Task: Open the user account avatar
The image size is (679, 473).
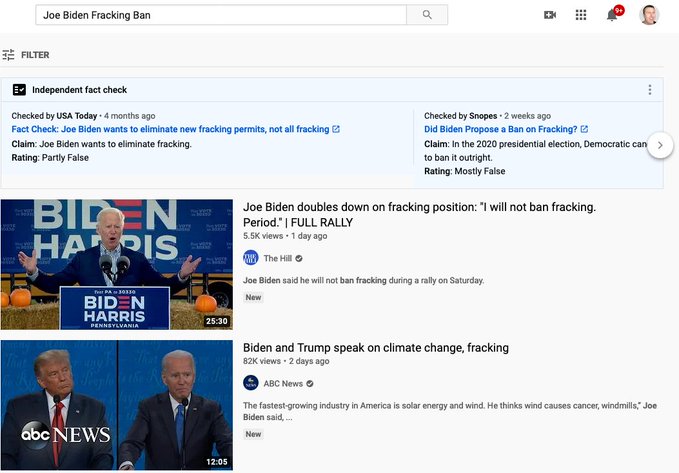Action: click(649, 15)
